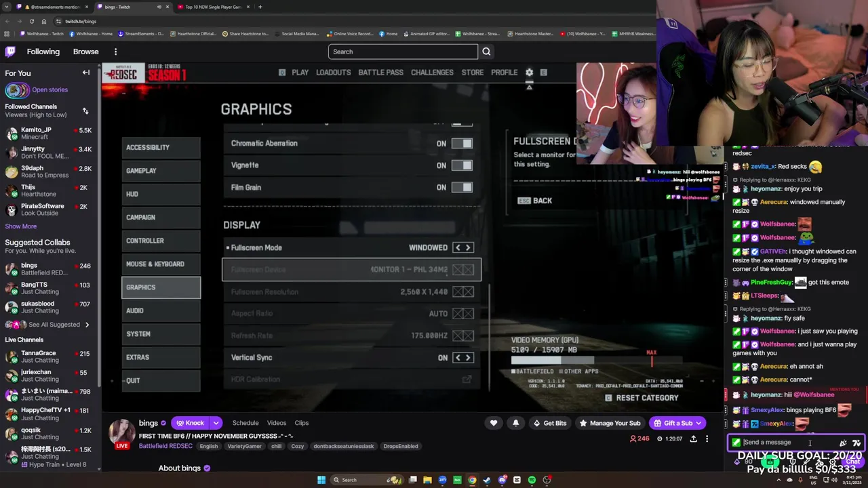The height and width of the screenshot is (488, 868).
Task: Click Show More followed channels
Action: pos(21,226)
